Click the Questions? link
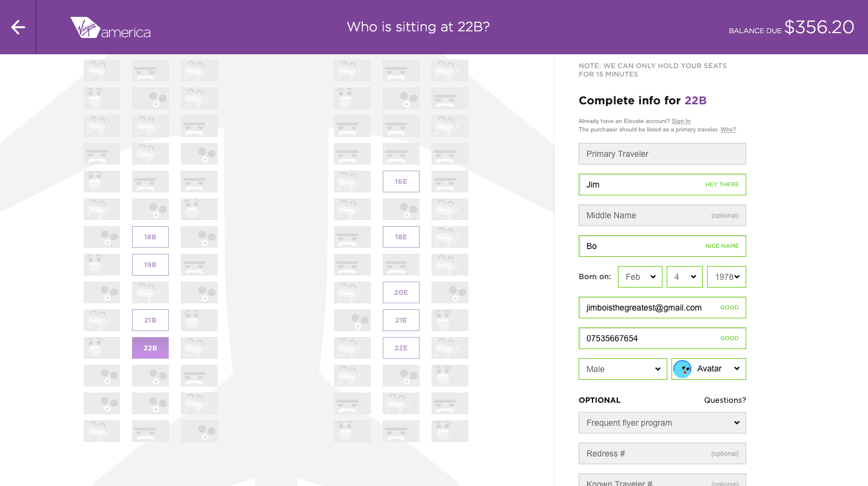 (x=725, y=400)
